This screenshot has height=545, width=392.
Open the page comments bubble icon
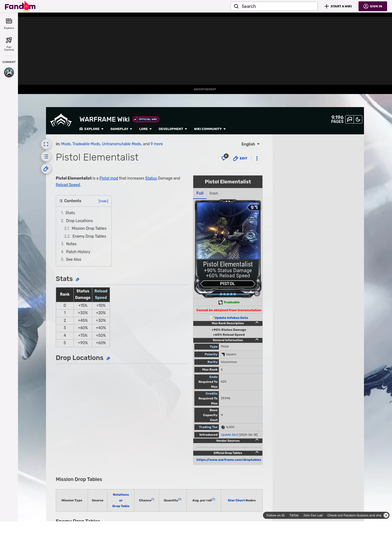[x=225, y=158]
